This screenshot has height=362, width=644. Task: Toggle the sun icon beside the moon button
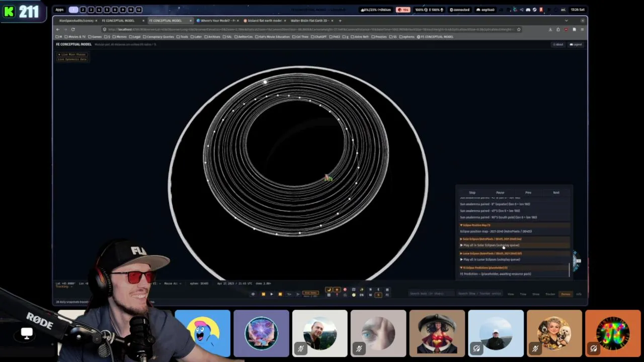(337, 290)
